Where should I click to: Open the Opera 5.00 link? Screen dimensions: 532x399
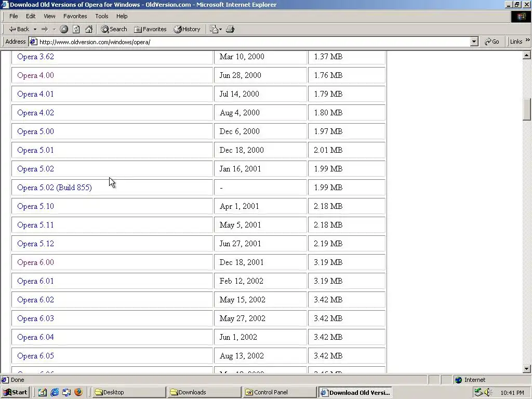click(x=36, y=131)
